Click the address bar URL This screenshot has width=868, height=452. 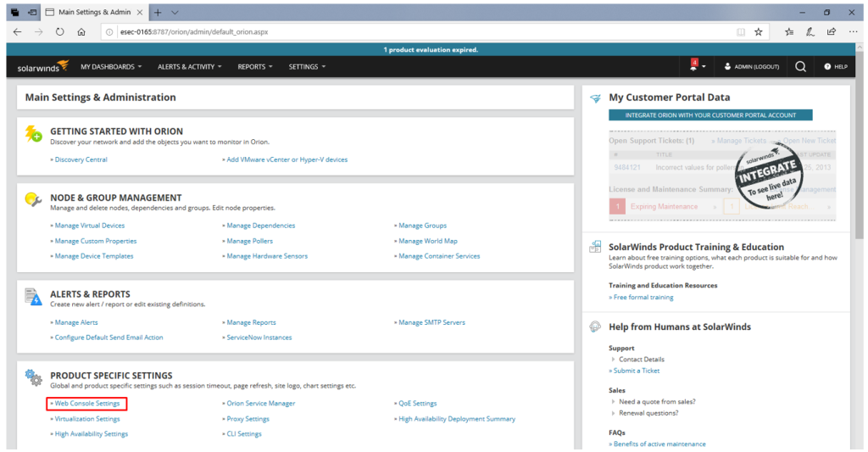pyautogui.click(x=194, y=31)
